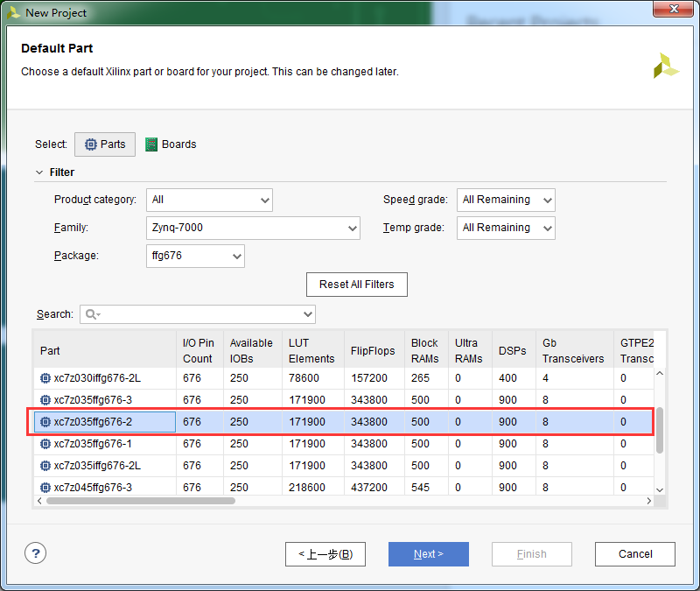700x591 pixels.
Task: Sort by the Part column header
Action: 105,351
